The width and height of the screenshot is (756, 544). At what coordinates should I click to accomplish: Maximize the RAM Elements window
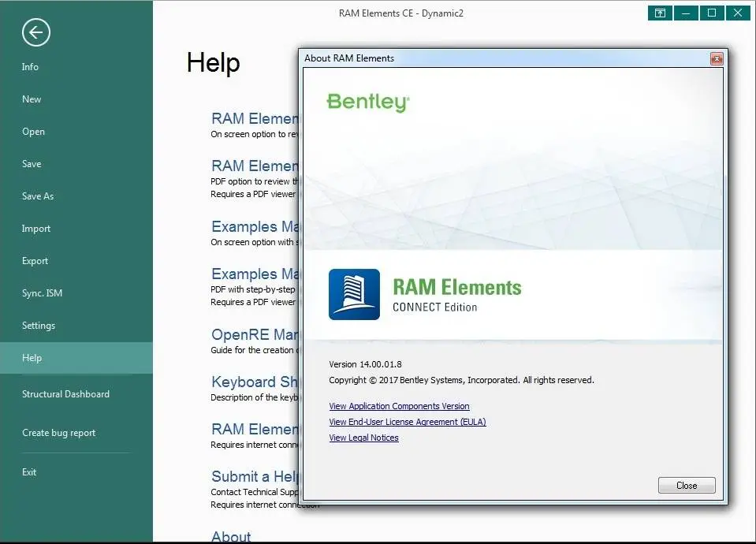click(712, 13)
